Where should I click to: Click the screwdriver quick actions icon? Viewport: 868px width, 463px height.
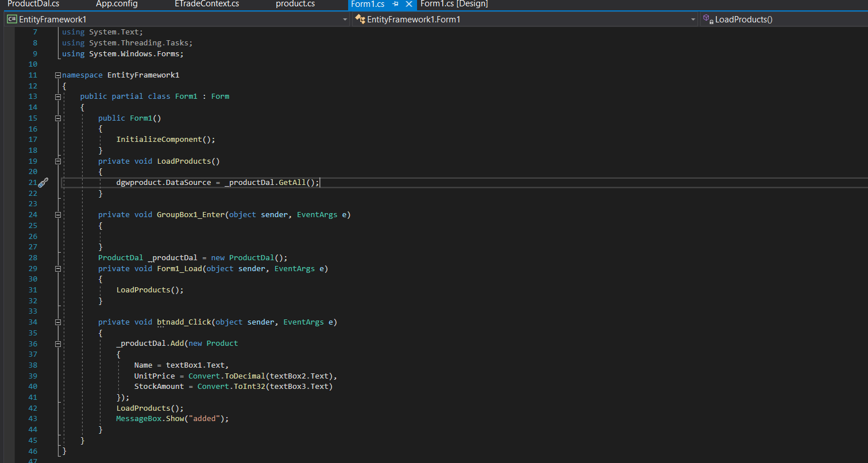[43, 183]
